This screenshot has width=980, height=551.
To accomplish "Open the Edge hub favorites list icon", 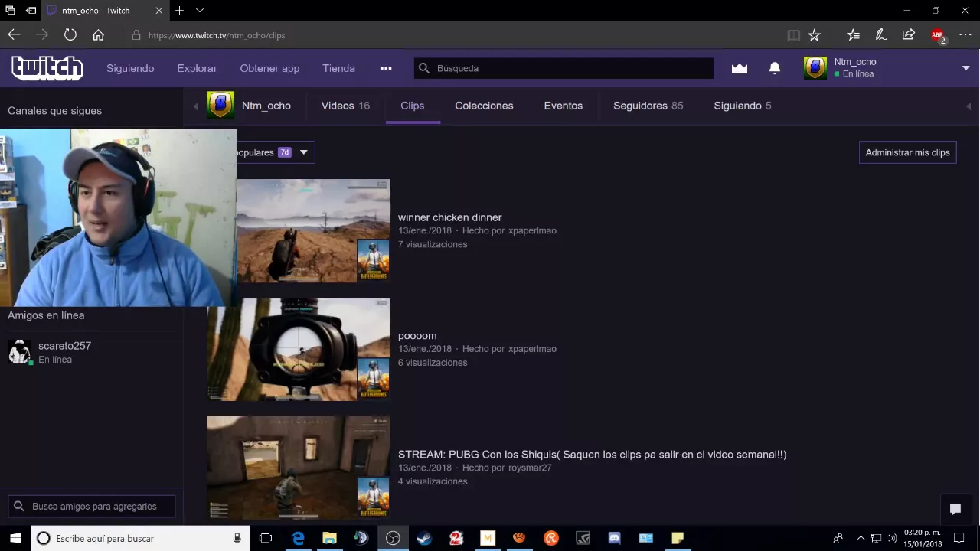I will point(853,34).
